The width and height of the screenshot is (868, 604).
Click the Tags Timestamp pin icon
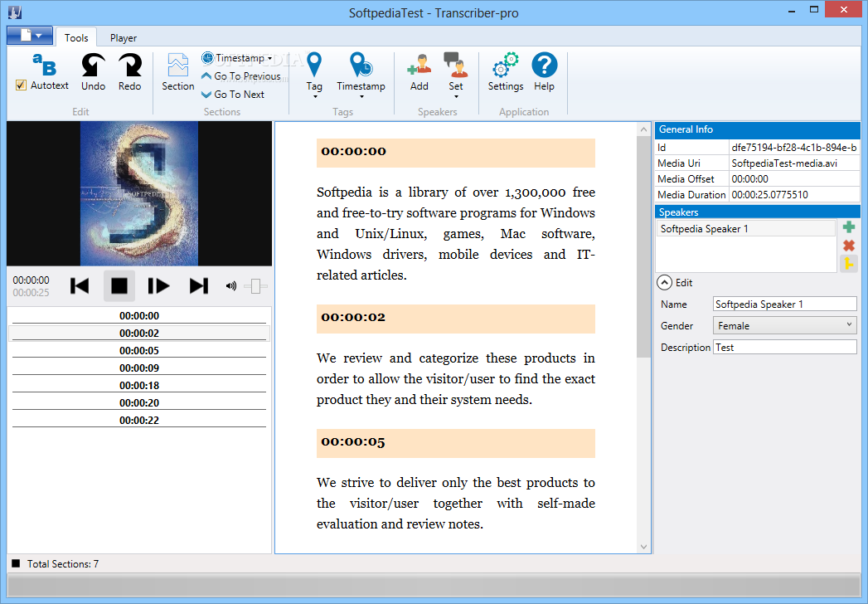point(361,65)
